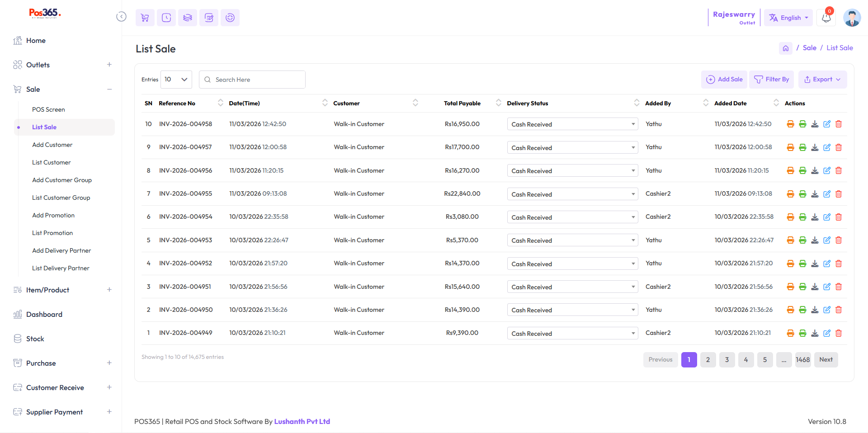
Task: Collapse the sidebar with the arrow button
Action: pos(121,17)
